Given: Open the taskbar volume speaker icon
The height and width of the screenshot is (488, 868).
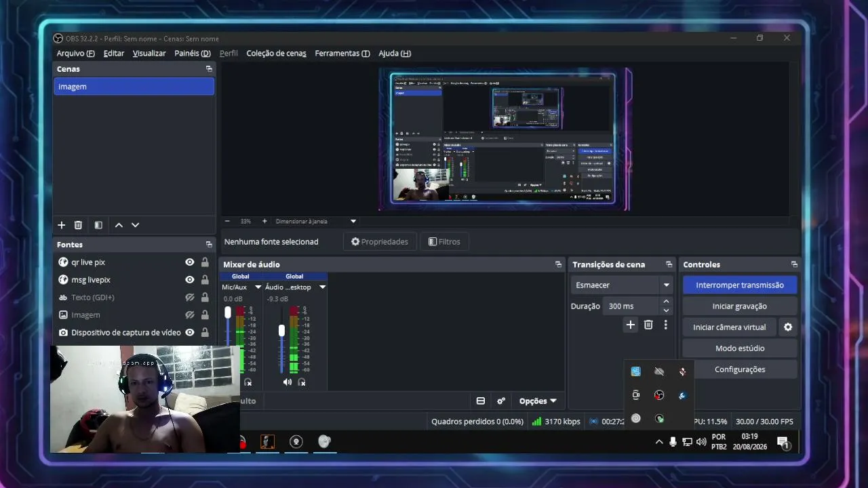Looking at the screenshot, I should click(x=701, y=442).
